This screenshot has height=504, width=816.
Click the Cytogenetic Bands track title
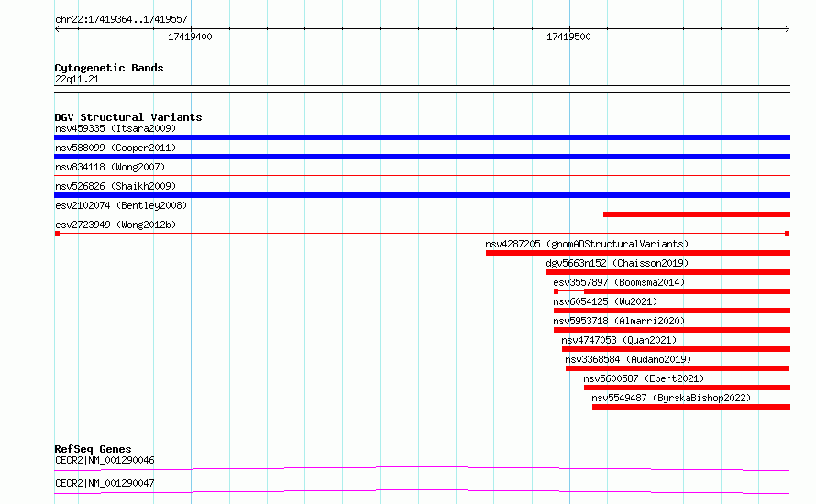click(x=109, y=68)
